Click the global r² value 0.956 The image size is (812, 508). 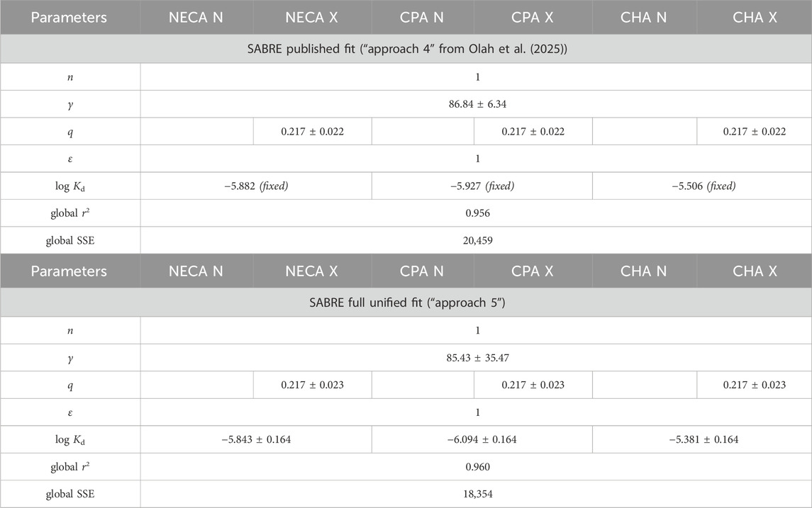(476, 213)
